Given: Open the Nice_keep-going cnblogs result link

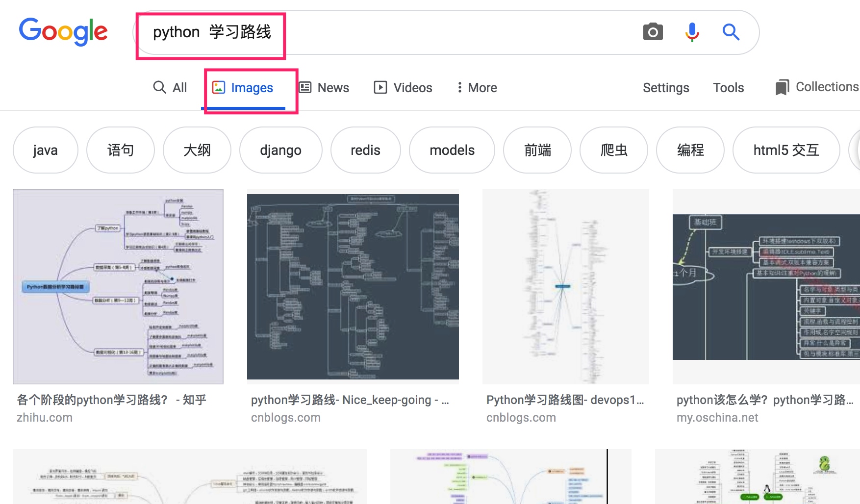Looking at the screenshot, I should 350,400.
